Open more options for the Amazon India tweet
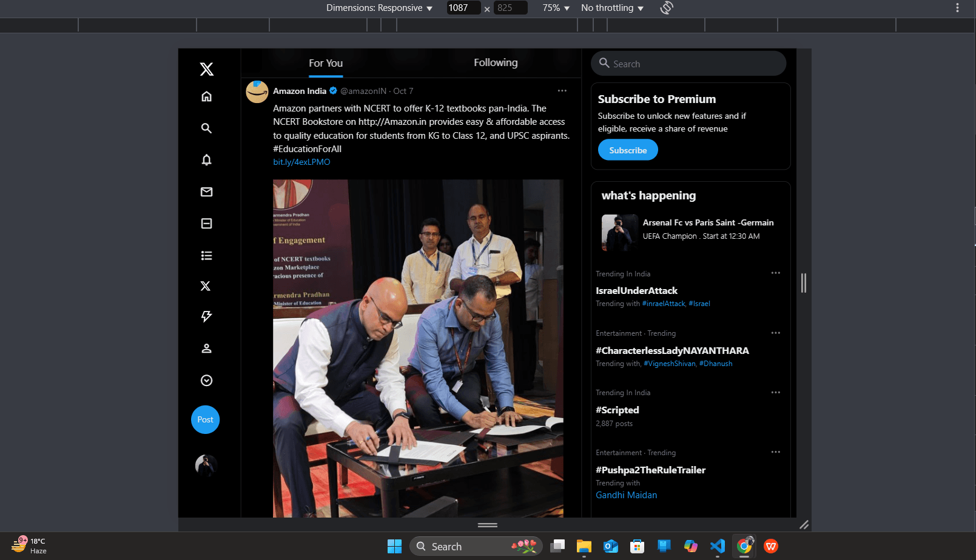Image resolution: width=976 pixels, height=560 pixels. click(562, 91)
